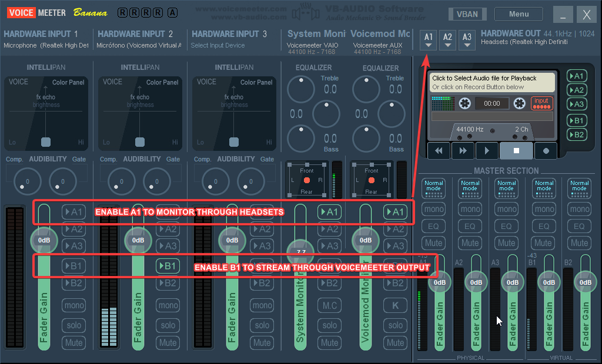Open the Hardware Input 2 Micrófono device selector
602x364 pixels.
(x=139, y=45)
